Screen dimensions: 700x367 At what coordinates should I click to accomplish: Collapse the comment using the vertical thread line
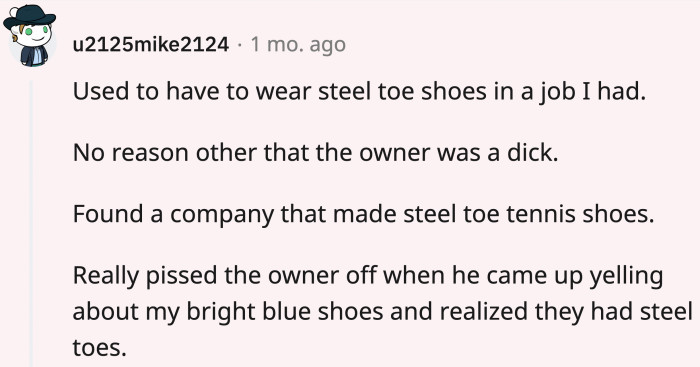tap(31, 223)
